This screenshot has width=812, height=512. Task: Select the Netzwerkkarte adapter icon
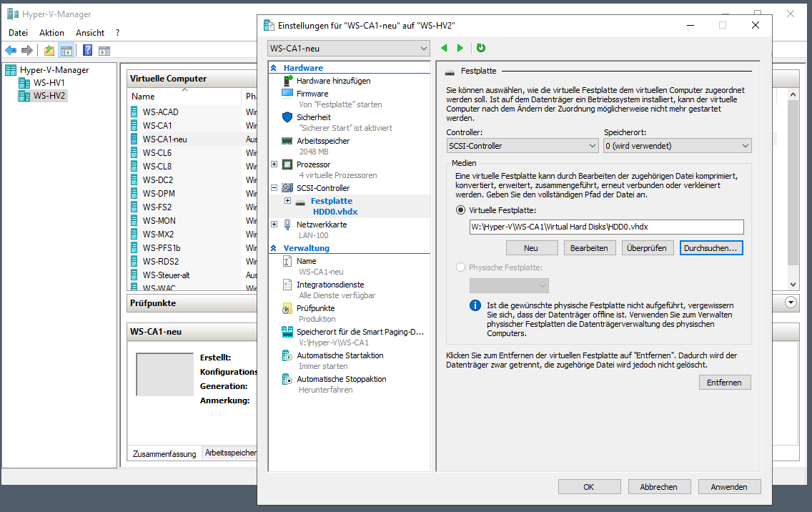[x=287, y=225]
